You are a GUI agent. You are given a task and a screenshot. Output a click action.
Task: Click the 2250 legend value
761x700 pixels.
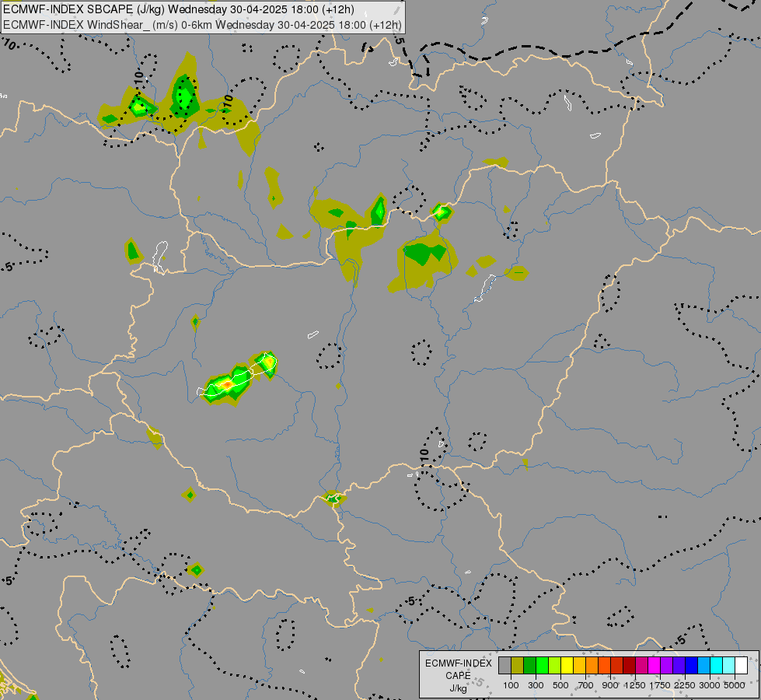tap(685, 685)
